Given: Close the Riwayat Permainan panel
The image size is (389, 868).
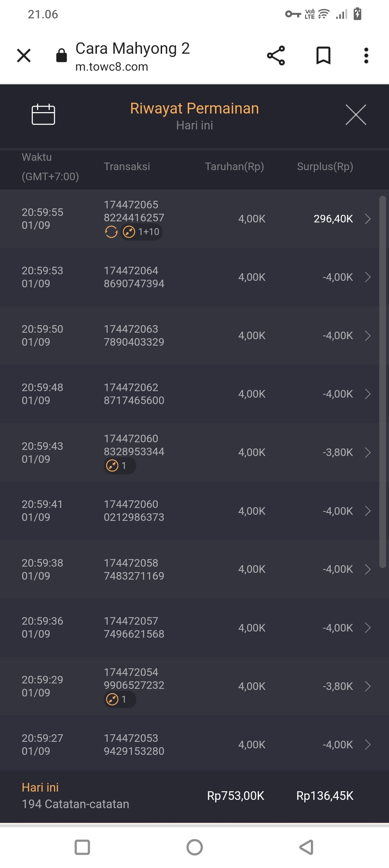Looking at the screenshot, I should point(356,115).
